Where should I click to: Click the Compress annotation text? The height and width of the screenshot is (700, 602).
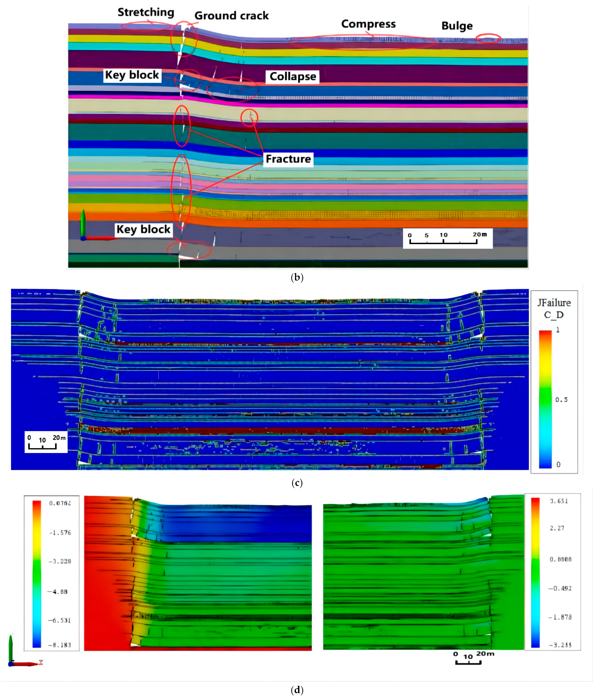[368, 24]
